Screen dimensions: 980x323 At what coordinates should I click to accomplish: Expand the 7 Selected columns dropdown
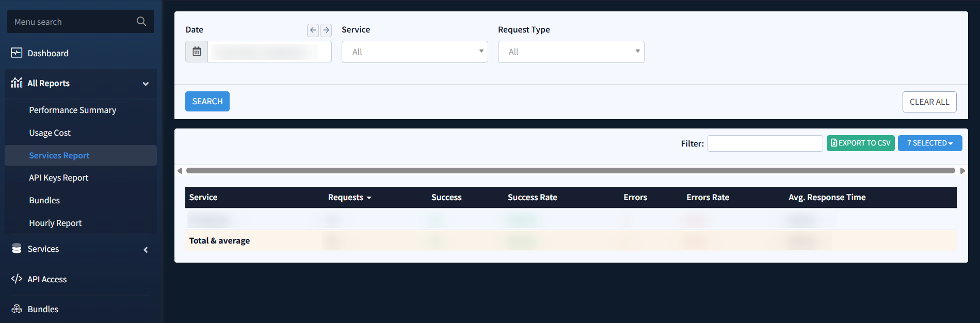tap(929, 143)
